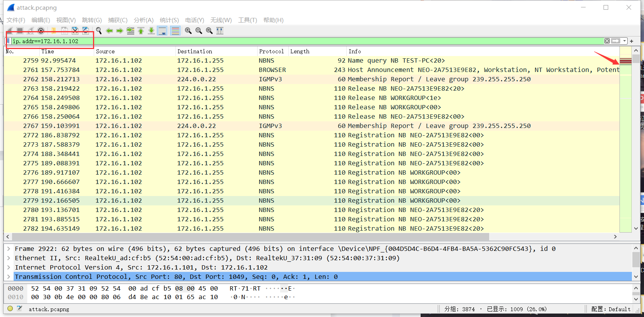Click the go to specified packet icon
Viewport: 644px width, 317px height.
(x=130, y=31)
